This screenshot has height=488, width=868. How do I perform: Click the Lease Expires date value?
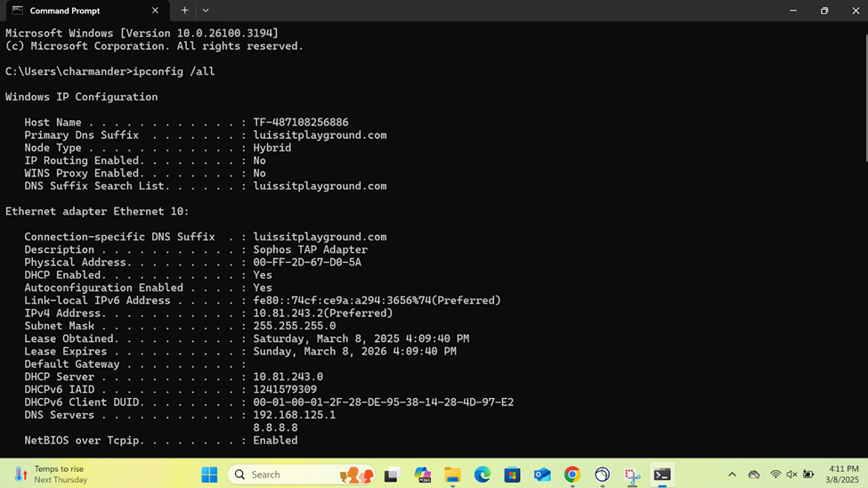(x=355, y=352)
